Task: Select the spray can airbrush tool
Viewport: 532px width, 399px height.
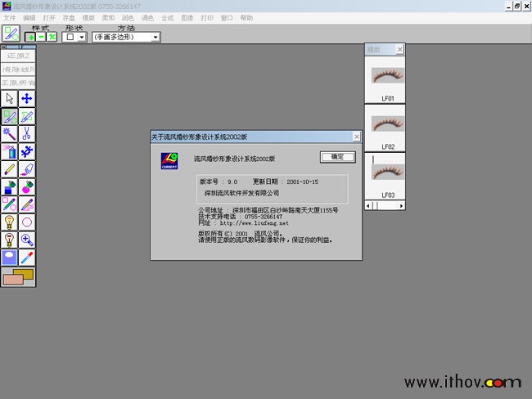Action: click(x=10, y=151)
